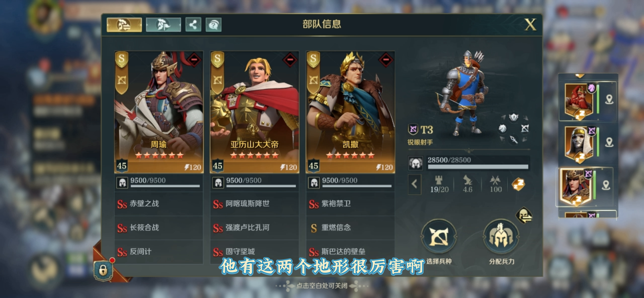This screenshot has width=644, height=298.
Task: Remove 周瑜 with red minus badge
Action: pyautogui.click(x=194, y=60)
